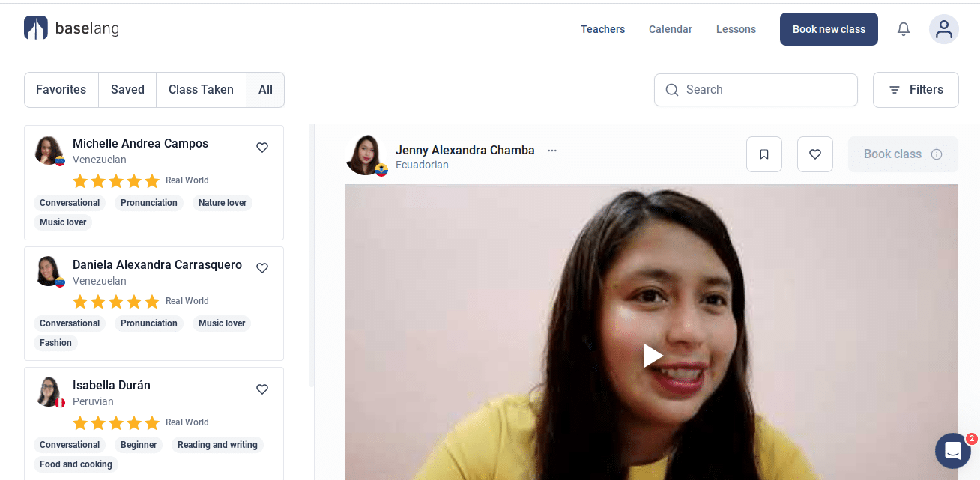Image resolution: width=980 pixels, height=480 pixels.
Task: Select the Saved tab
Action: point(127,90)
